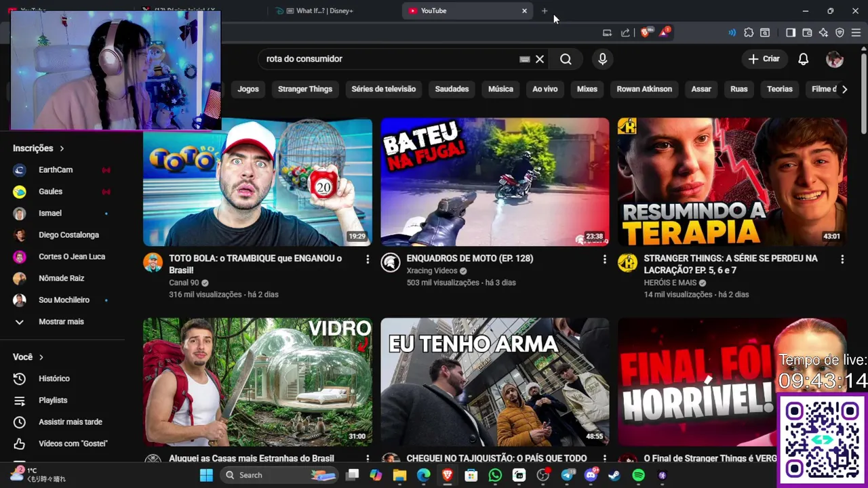Open TOTO BOLA video title
868x488 pixels.
coord(256,264)
